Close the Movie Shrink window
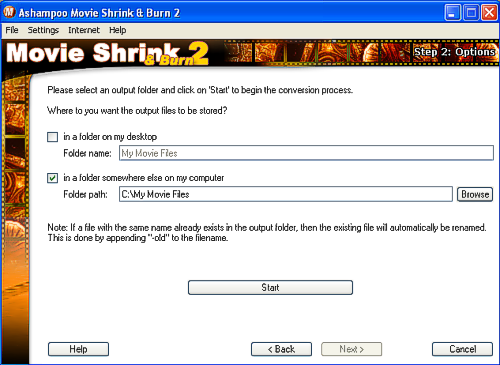This screenshot has width=500, height=365. click(x=489, y=13)
